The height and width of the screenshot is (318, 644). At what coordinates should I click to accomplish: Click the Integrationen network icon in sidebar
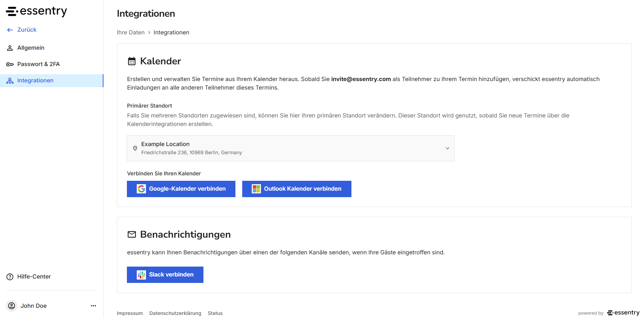(10, 81)
